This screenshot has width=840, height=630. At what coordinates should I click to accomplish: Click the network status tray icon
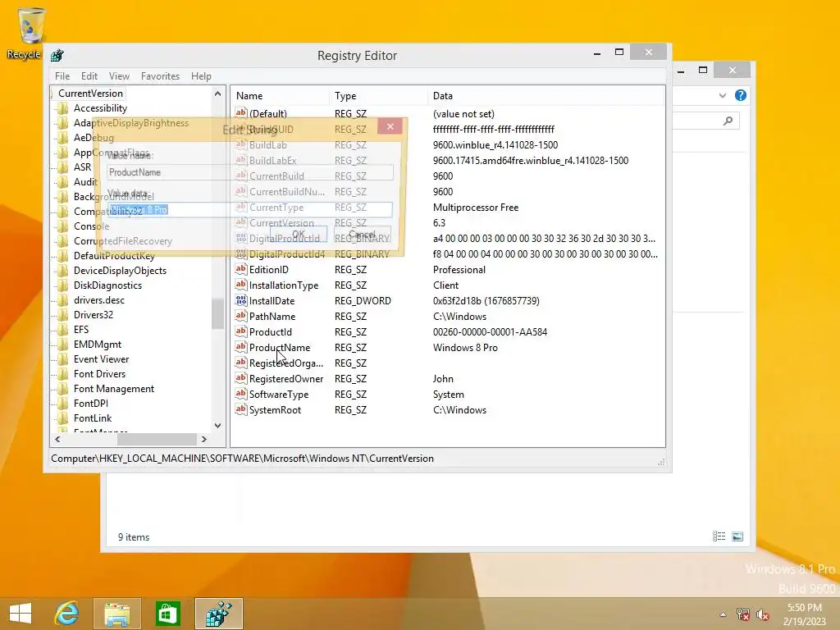(743, 614)
